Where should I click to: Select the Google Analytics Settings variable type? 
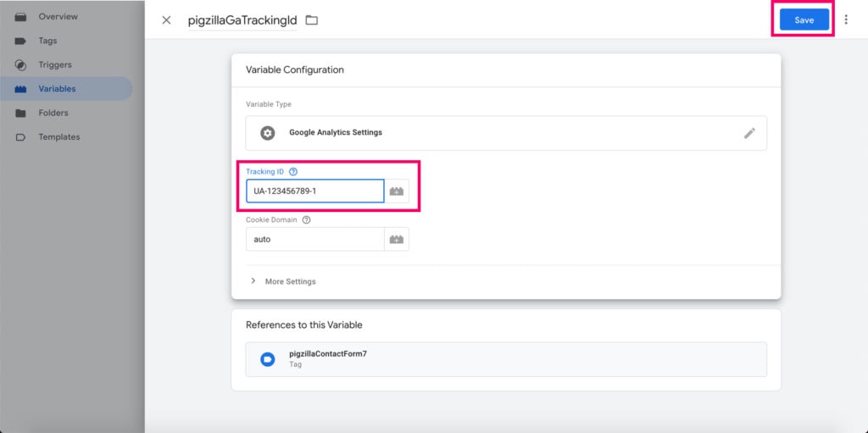(506, 133)
